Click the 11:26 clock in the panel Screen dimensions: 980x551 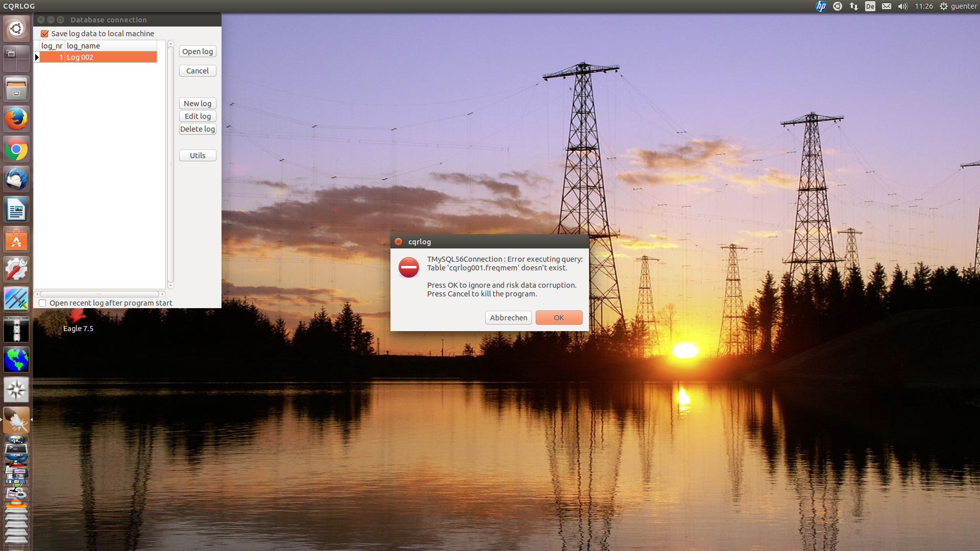click(x=924, y=6)
